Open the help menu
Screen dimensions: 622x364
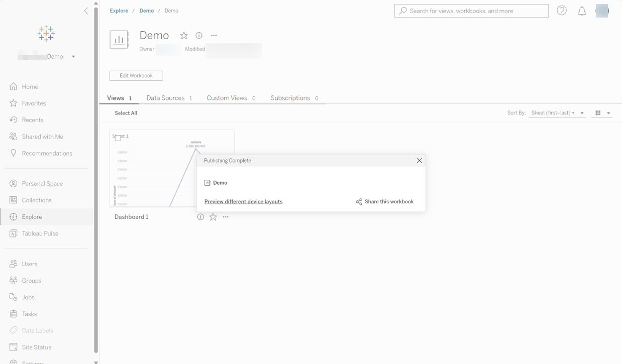[561, 11]
